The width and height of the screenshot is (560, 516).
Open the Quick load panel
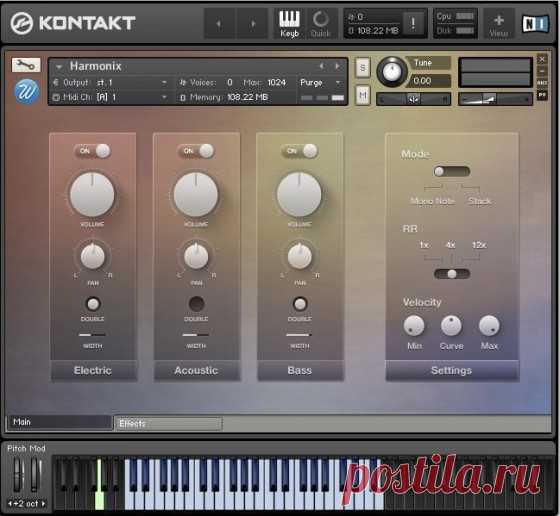320,24
